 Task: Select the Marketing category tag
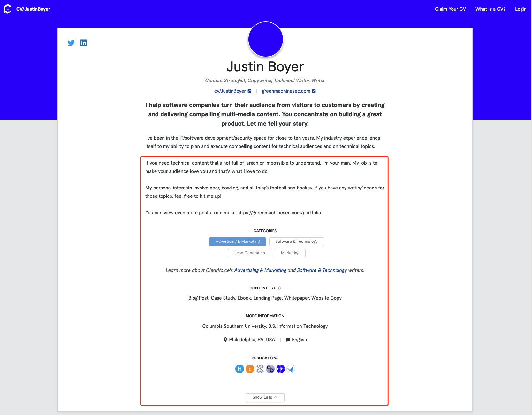(x=290, y=253)
